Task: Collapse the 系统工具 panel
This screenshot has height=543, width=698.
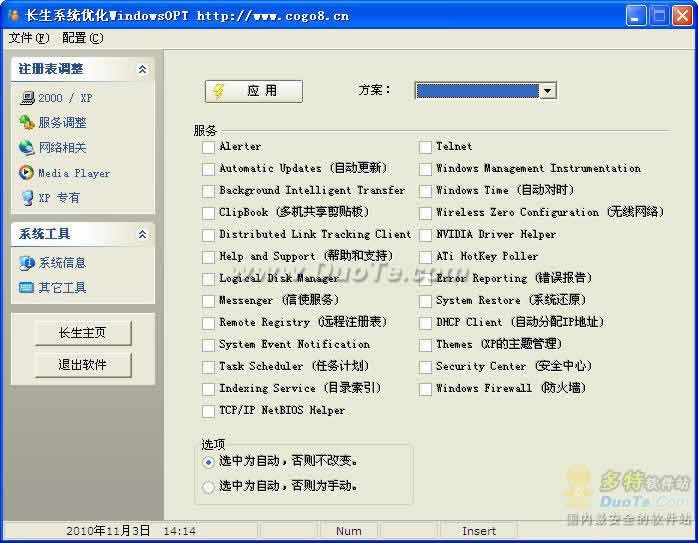Action: pos(142,234)
